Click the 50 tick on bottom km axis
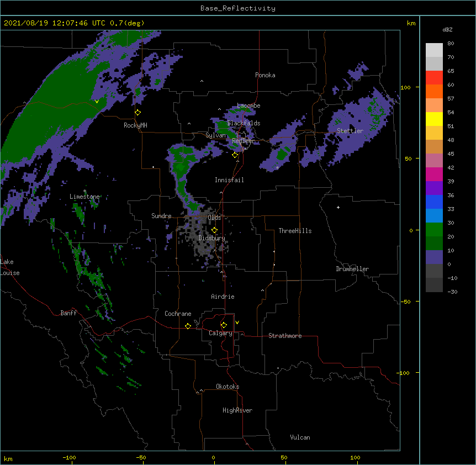Viewport: 476px width, 465px height. [284, 457]
